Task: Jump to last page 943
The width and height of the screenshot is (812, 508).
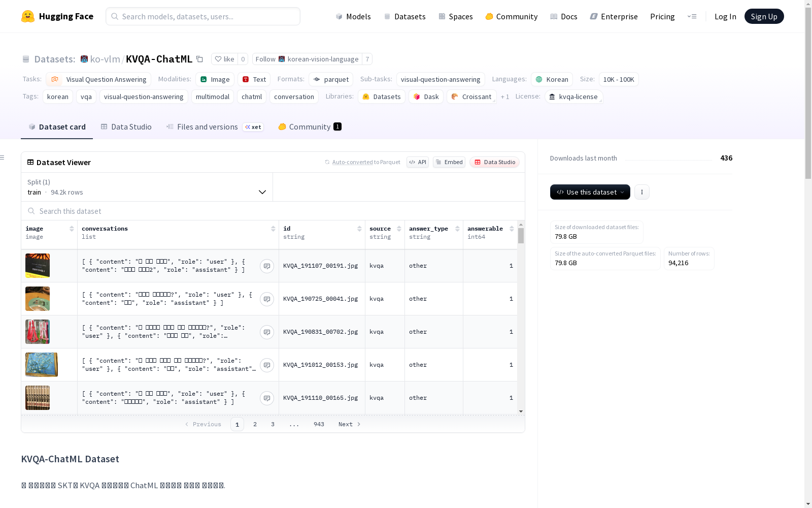Action: 319,424
